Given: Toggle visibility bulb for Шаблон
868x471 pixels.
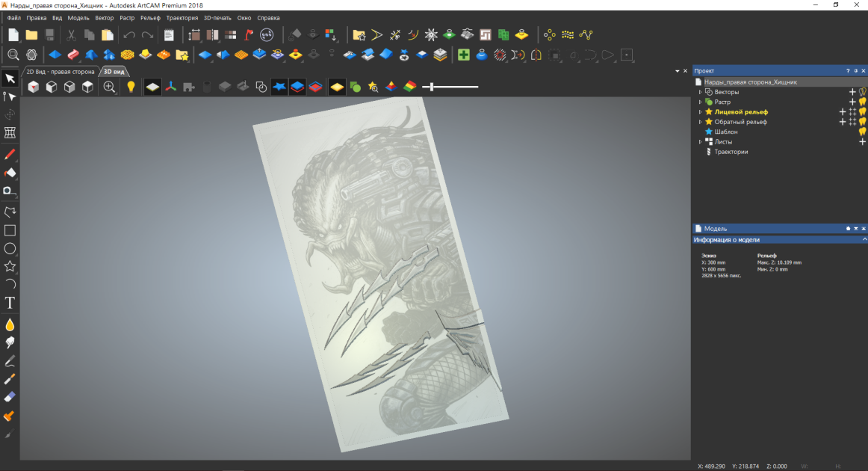Looking at the screenshot, I should (863, 132).
